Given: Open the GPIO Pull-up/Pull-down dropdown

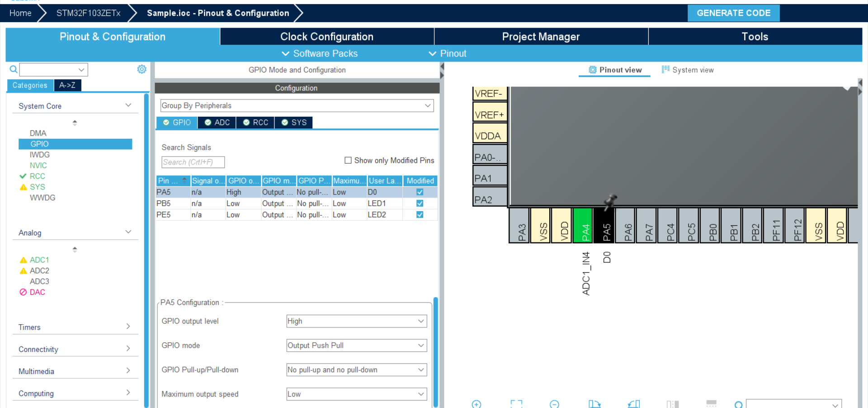Looking at the screenshot, I should 357,370.
